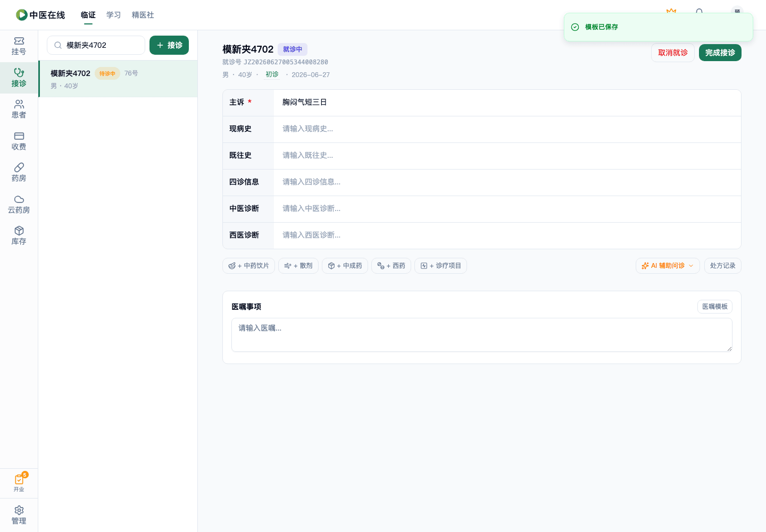
Task: Click the 四诊信息 input field
Action: click(x=507, y=182)
